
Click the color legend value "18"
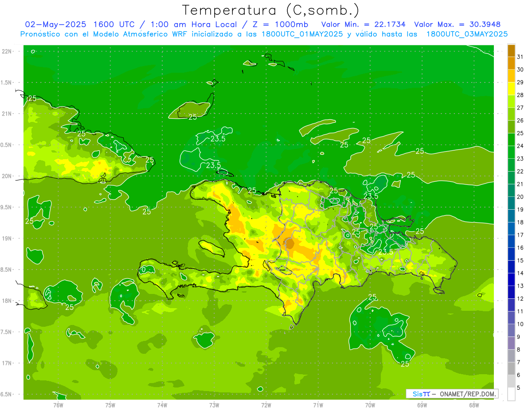tap(520, 222)
